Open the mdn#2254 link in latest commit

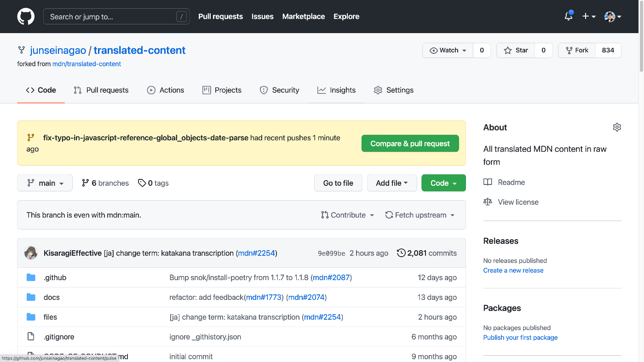(257, 253)
